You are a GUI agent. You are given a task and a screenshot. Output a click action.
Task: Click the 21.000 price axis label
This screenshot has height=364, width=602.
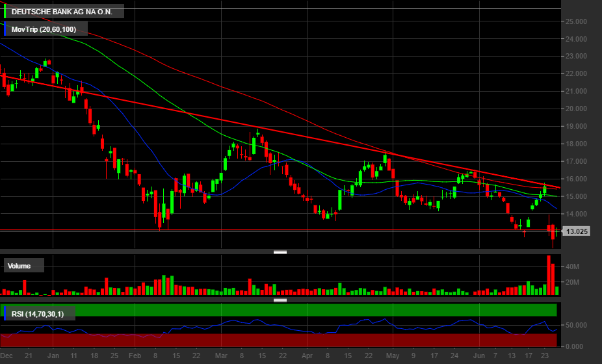[x=576, y=91]
